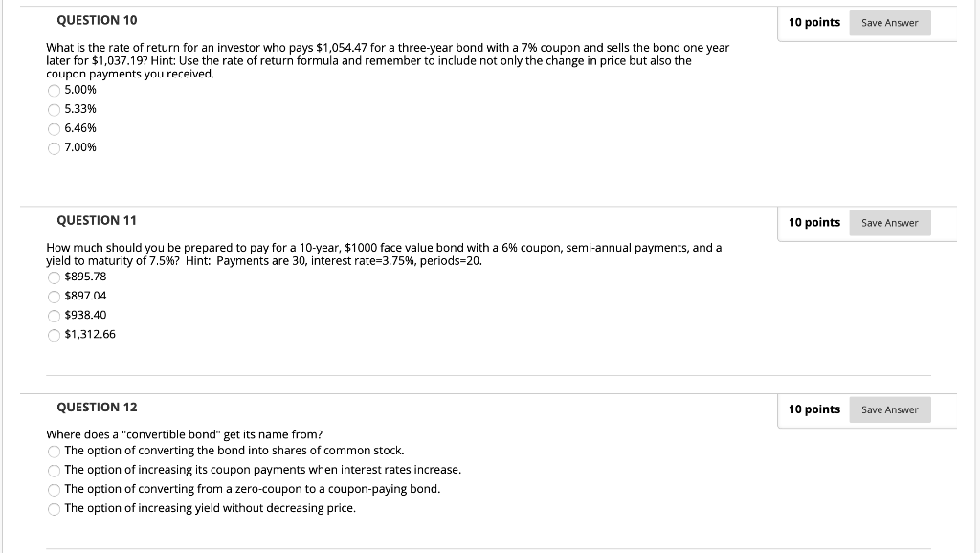Choose the 6.46% rate of return option
This screenshot has height=553, width=980.
(x=54, y=128)
